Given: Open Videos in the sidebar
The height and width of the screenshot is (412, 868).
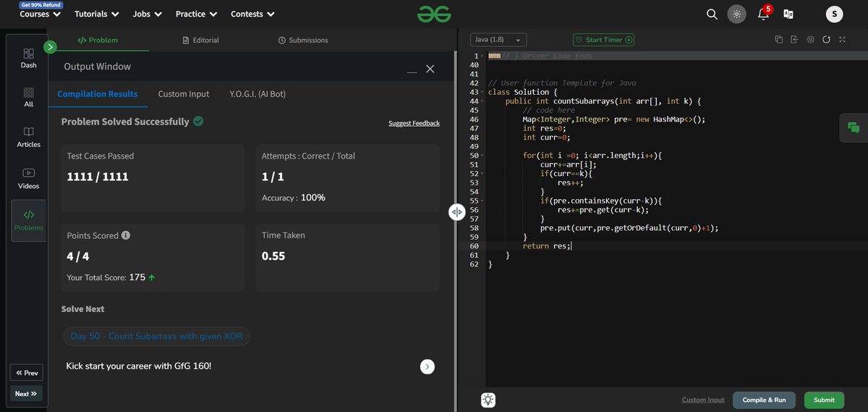Looking at the screenshot, I should [28, 178].
